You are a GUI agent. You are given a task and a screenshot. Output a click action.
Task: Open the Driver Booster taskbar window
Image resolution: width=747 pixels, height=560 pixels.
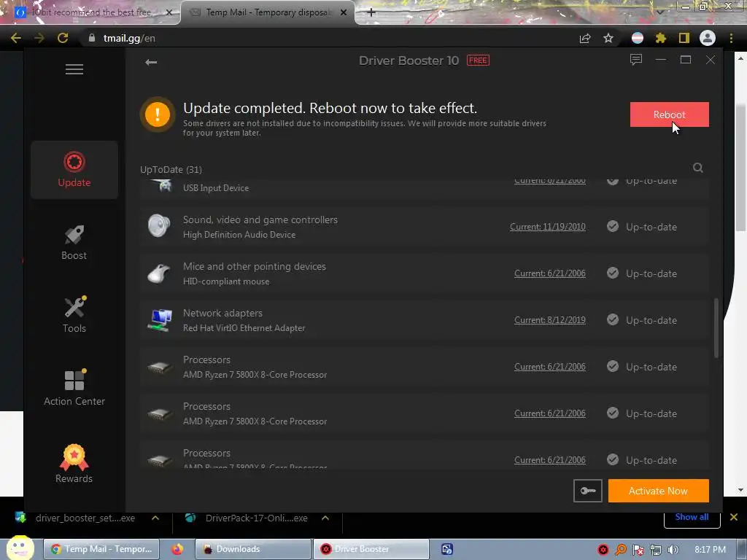pyautogui.click(x=371, y=549)
